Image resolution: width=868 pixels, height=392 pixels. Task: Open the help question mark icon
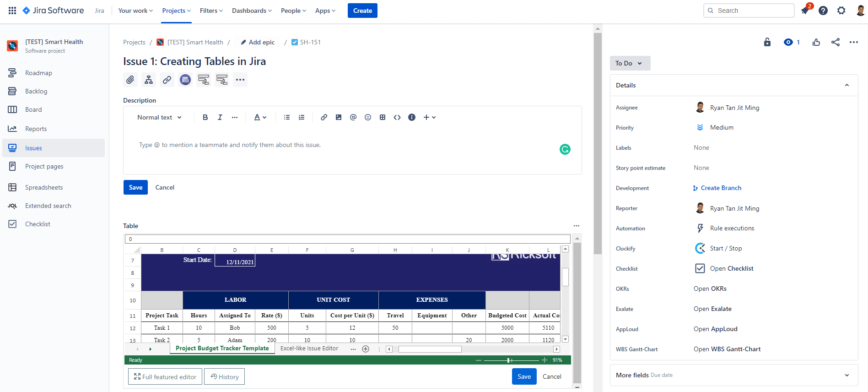pos(823,11)
